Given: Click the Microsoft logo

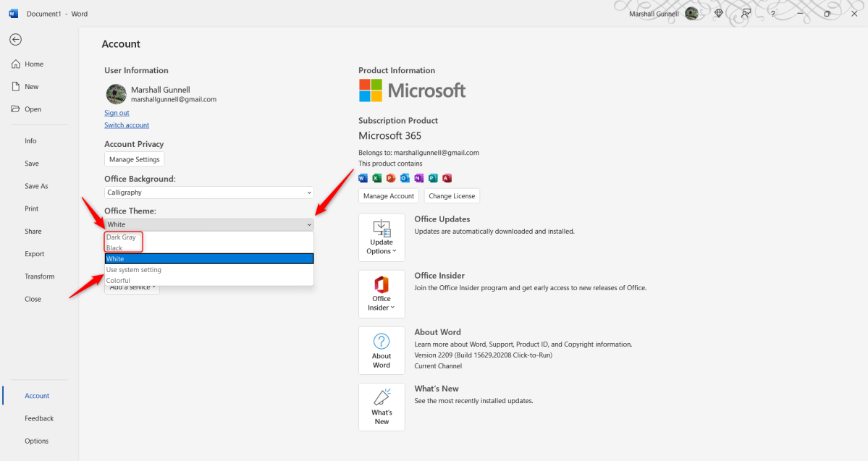Looking at the screenshot, I should pyautogui.click(x=413, y=90).
